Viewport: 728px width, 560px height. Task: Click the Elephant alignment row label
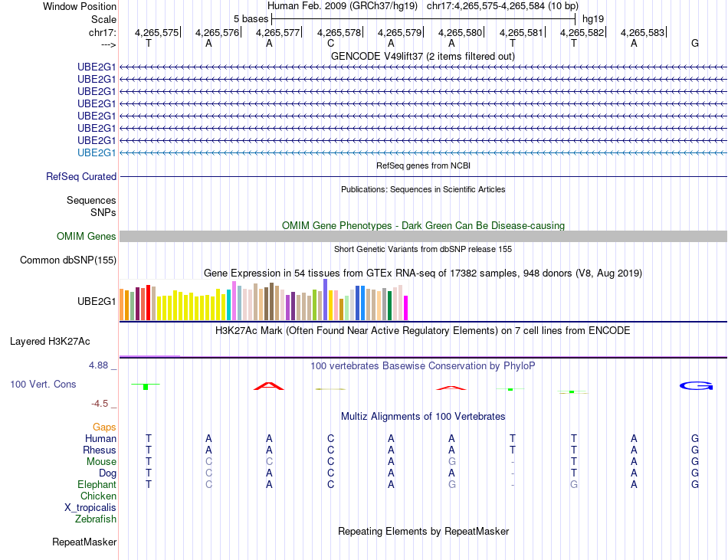tap(97, 484)
